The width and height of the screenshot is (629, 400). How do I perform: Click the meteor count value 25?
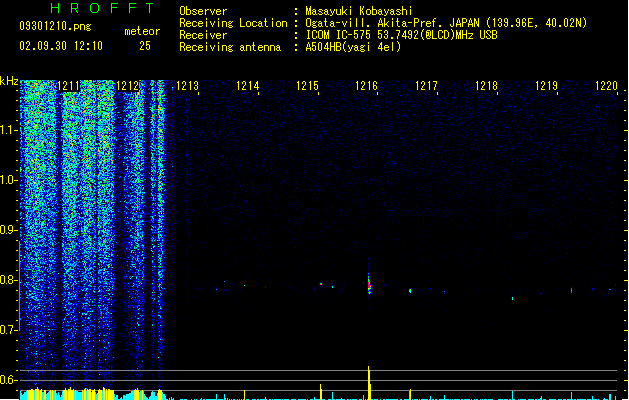(x=145, y=46)
